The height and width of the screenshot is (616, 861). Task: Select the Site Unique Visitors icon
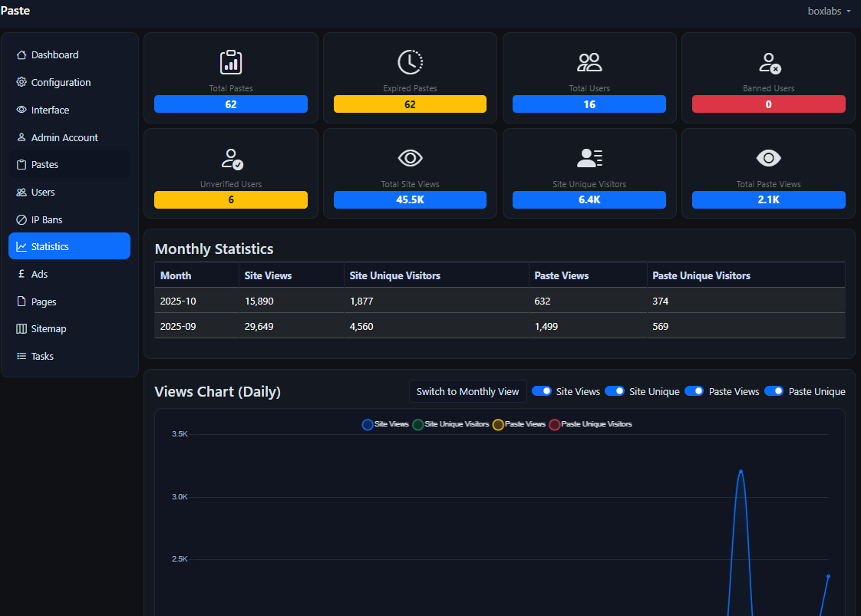589,158
